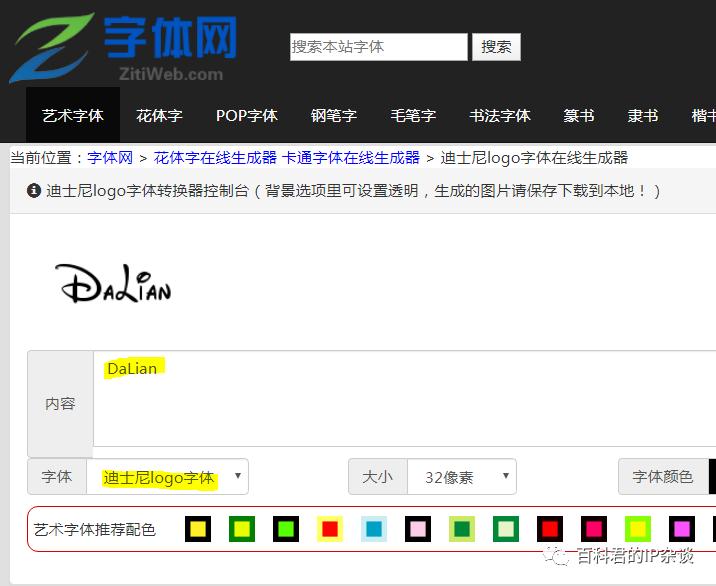Expand the 大小 dropdown showing 32像素
Screen dimensions: 716x586
462,476
